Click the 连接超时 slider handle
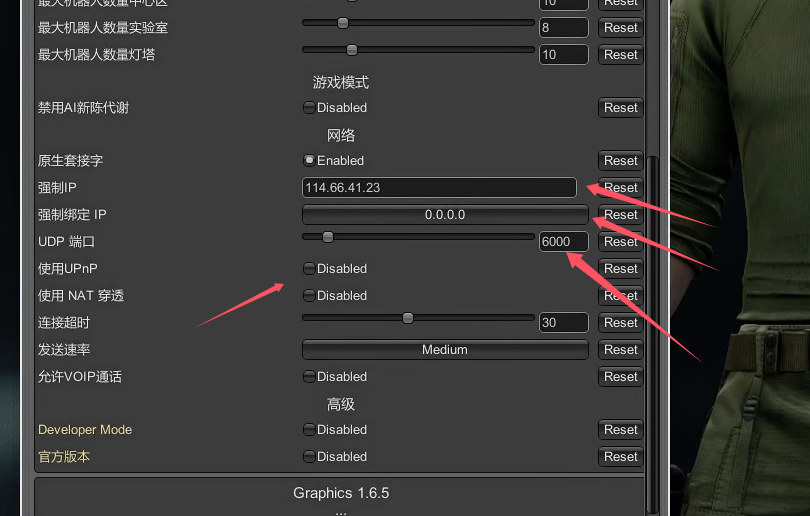The image size is (810, 516). (x=408, y=318)
